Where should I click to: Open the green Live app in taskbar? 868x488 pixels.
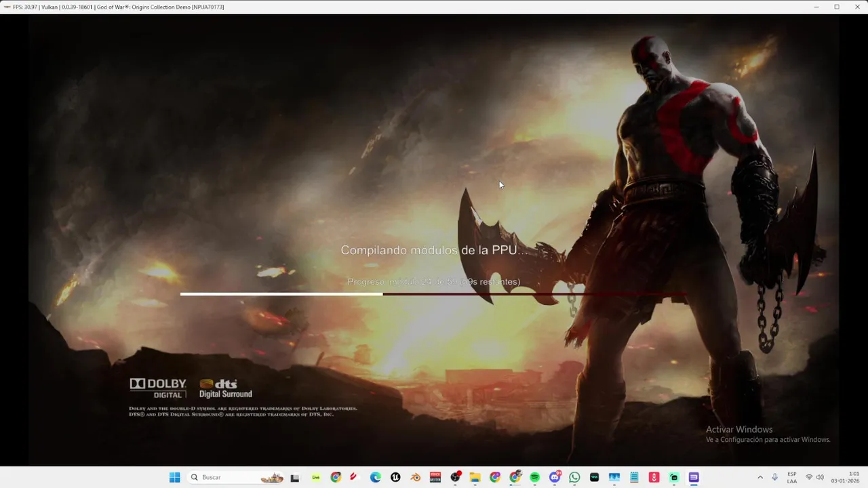pyautogui.click(x=316, y=477)
